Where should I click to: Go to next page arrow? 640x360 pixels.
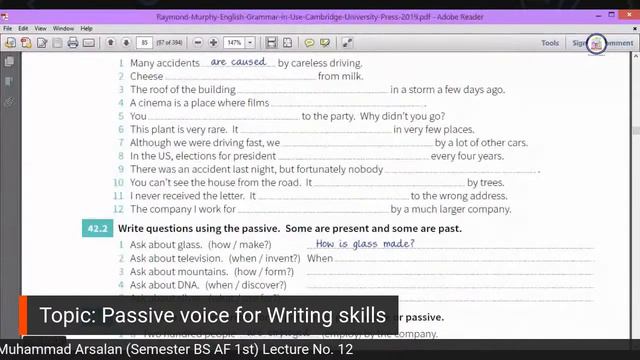[126, 42]
